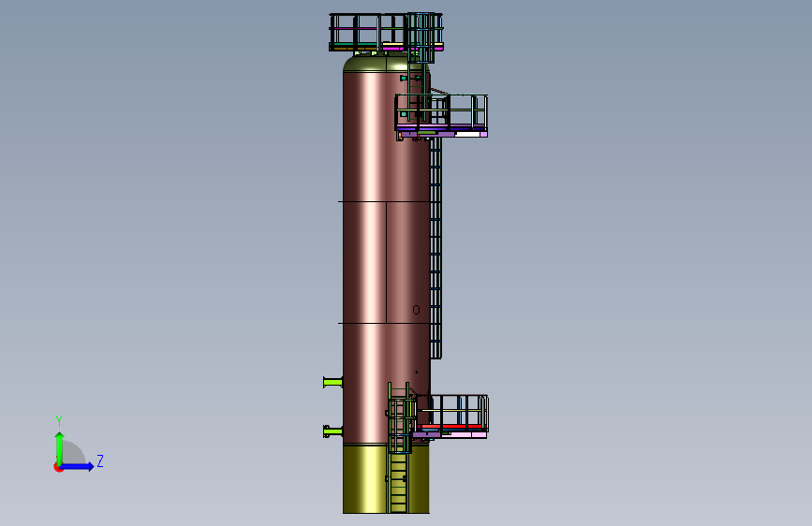Viewport: 812px width, 526px height.
Task: Pick the upper green nozzle on the left
Action: point(332,383)
